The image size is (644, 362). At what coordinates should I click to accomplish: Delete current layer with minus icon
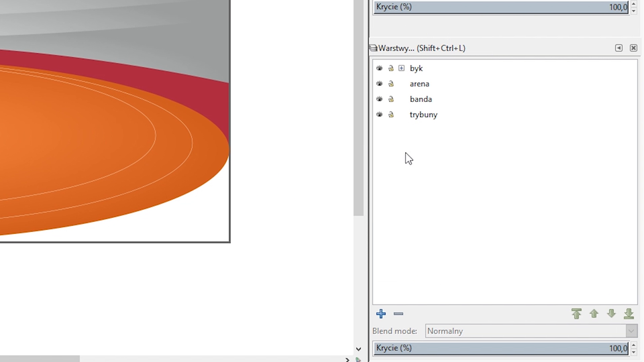click(398, 314)
